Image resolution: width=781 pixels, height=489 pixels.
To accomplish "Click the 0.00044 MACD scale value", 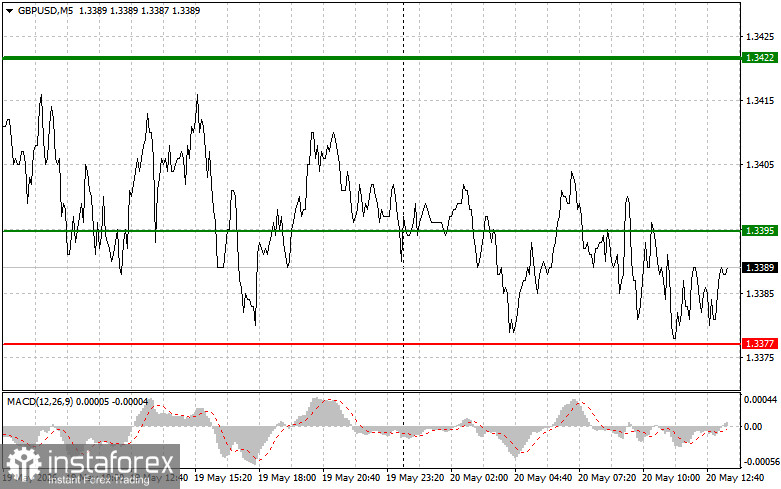I will point(760,399).
